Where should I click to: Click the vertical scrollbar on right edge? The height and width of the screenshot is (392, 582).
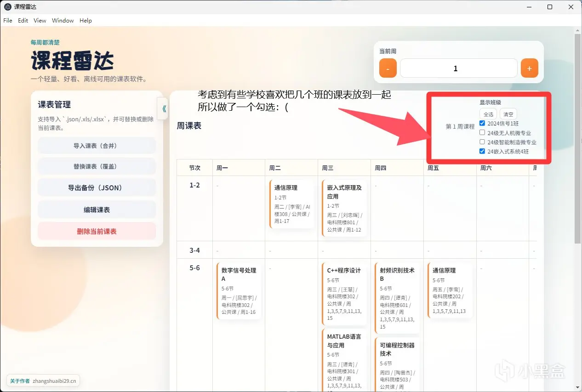pos(578,138)
